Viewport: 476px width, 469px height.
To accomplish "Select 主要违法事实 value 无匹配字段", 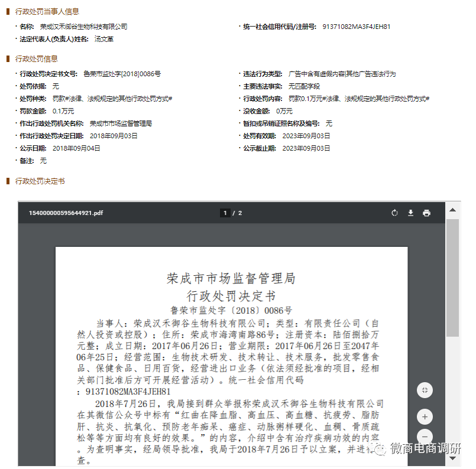I will pyautogui.click(x=304, y=86).
